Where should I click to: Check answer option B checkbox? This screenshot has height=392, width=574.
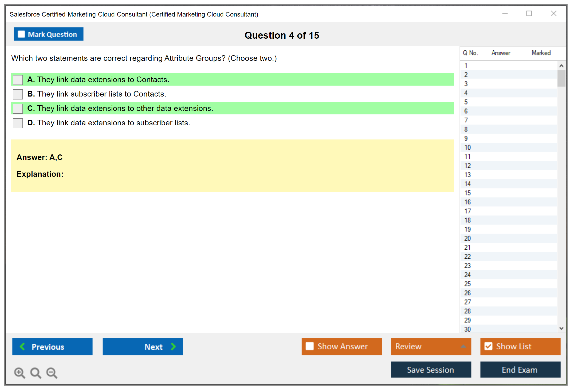18,94
